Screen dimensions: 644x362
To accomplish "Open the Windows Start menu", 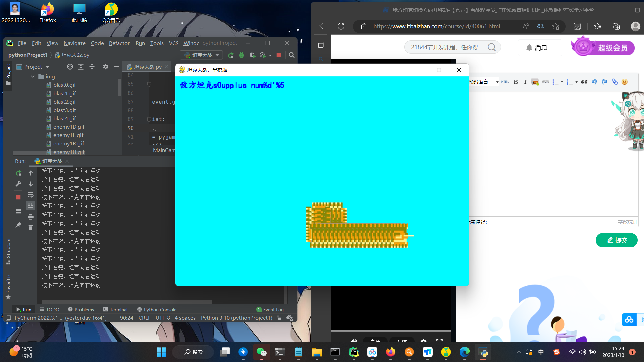I will click(x=161, y=352).
